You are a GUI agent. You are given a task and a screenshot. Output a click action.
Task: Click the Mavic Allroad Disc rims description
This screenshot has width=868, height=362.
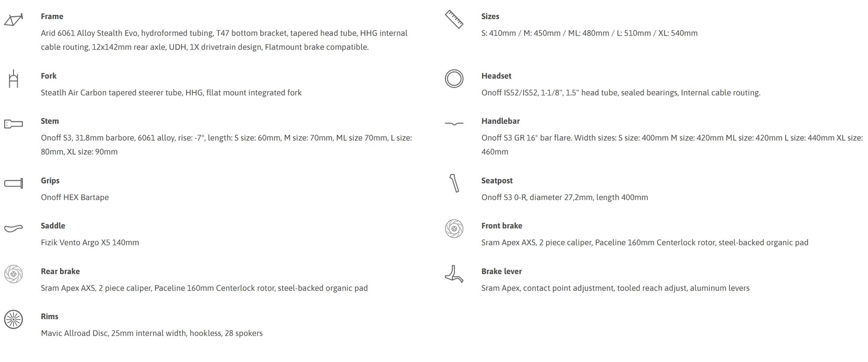(x=152, y=333)
